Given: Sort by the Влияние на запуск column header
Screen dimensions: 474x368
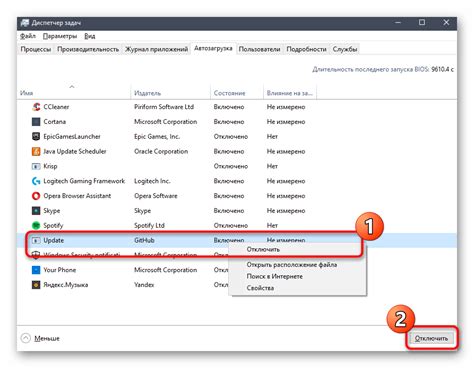Looking at the screenshot, I should [289, 93].
